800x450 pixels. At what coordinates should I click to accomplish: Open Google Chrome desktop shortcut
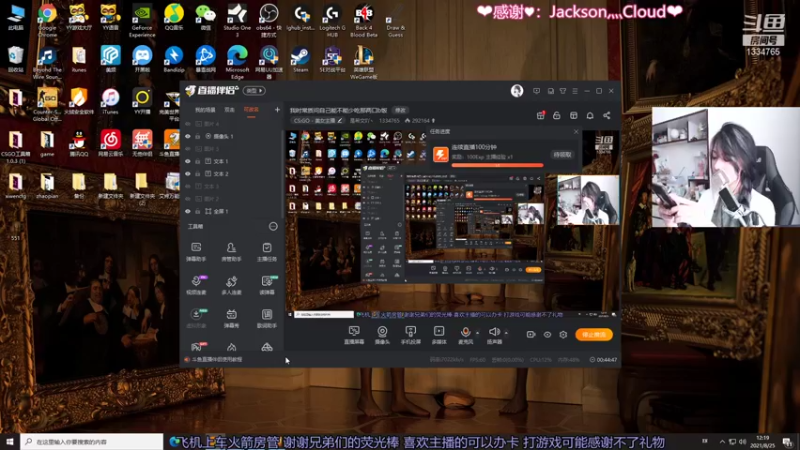[47, 20]
